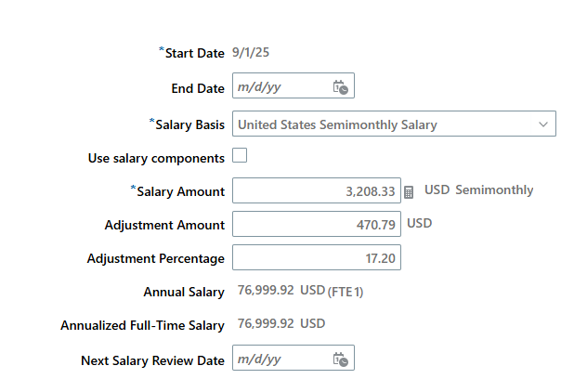Open the End Date calendar picker
Image resolution: width=574 pixels, height=392 pixels.
coord(341,87)
